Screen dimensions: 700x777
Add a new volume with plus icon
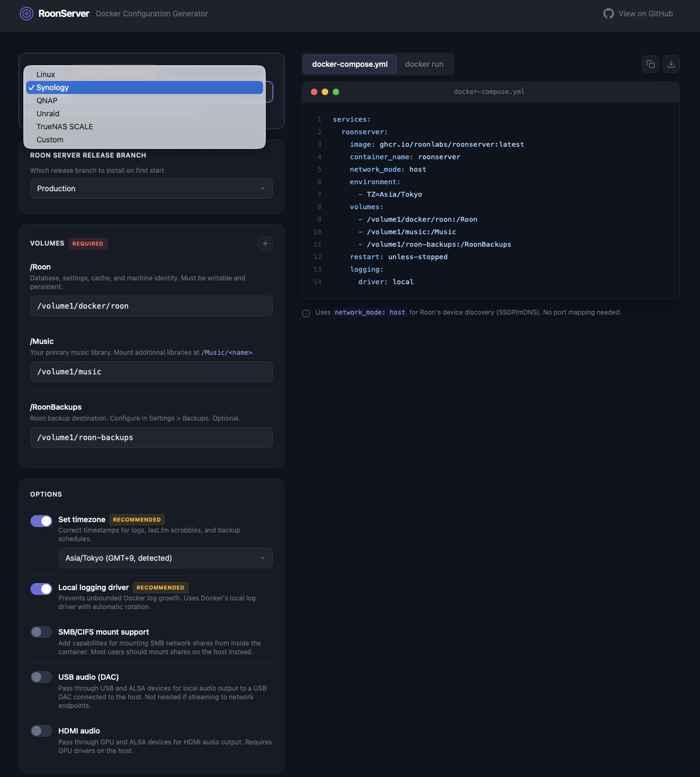click(x=265, y=243)
